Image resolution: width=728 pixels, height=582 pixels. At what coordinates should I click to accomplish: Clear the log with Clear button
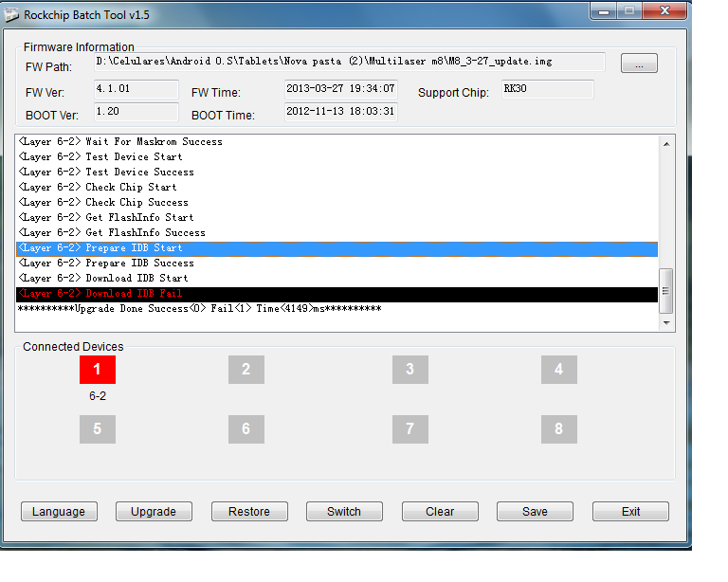(439, 512)
